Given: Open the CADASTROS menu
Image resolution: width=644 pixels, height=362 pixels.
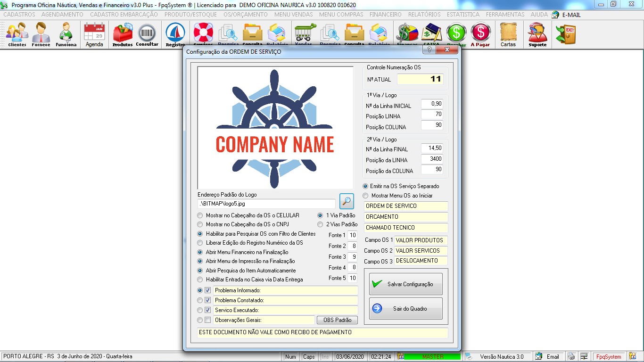Looking at the screenshot, I should click(19, 15).
